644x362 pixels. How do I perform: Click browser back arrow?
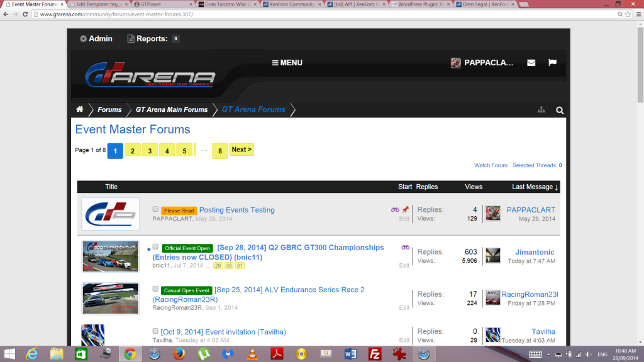[x=6, y=14]
